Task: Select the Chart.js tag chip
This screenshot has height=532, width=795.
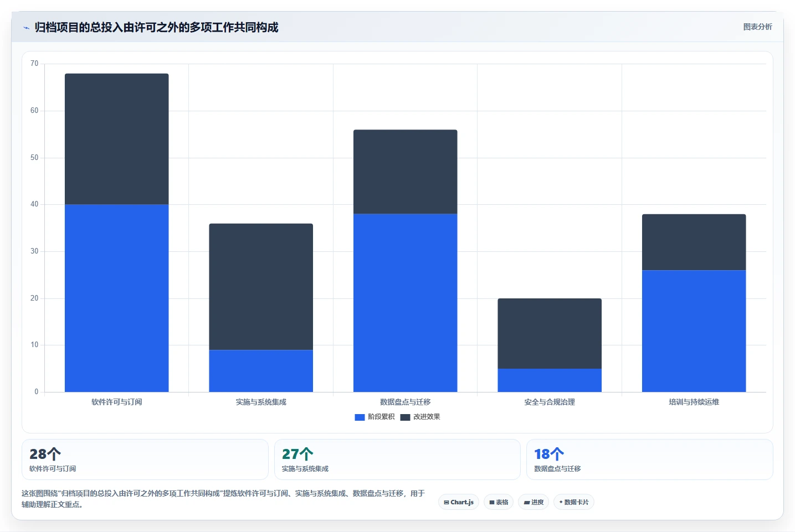Action: 459,502
